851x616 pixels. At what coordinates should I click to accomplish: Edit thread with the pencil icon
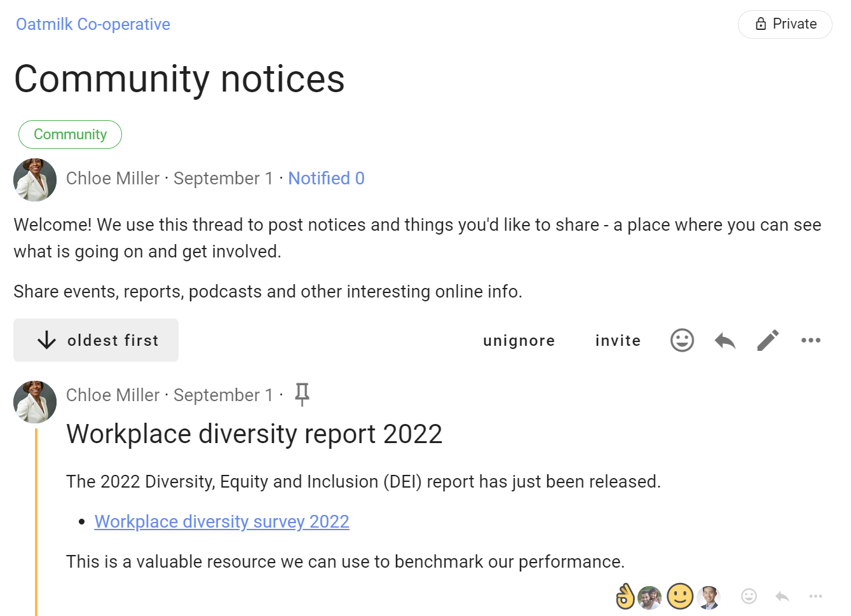pyautogui.click(x=768, y=340)
